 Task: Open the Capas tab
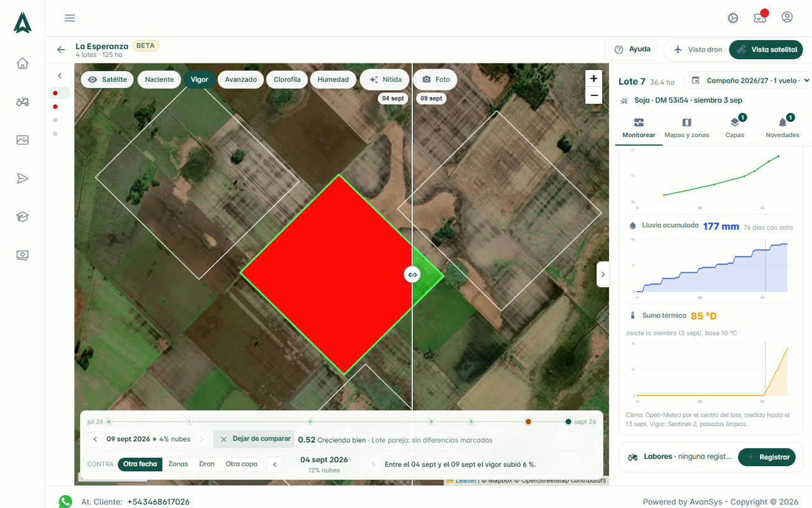click(735, 128)
